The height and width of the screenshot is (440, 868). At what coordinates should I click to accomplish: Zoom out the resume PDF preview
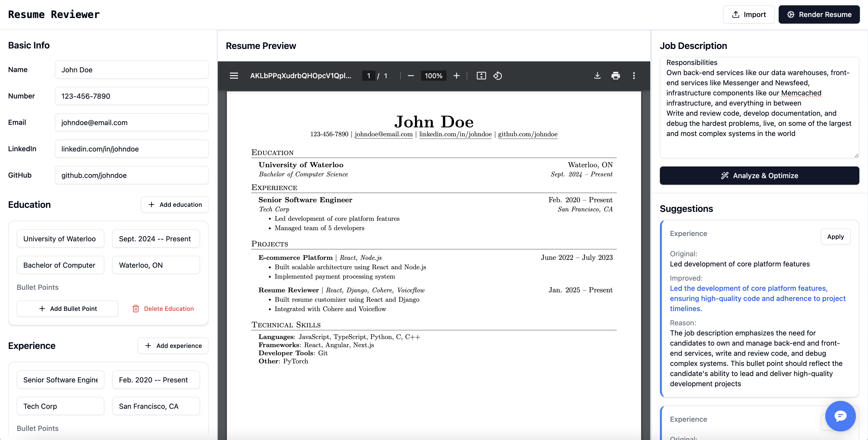point(410,76)
